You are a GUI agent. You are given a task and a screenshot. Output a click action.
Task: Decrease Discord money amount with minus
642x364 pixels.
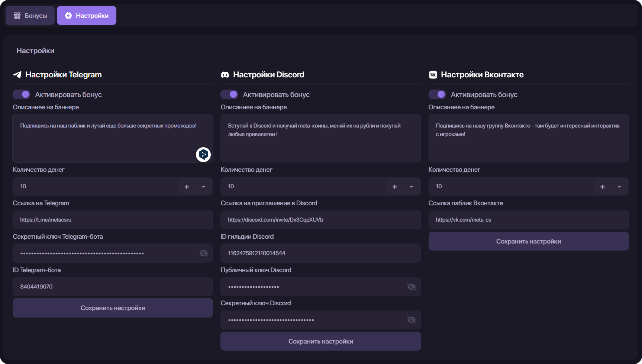pos(412,187)
